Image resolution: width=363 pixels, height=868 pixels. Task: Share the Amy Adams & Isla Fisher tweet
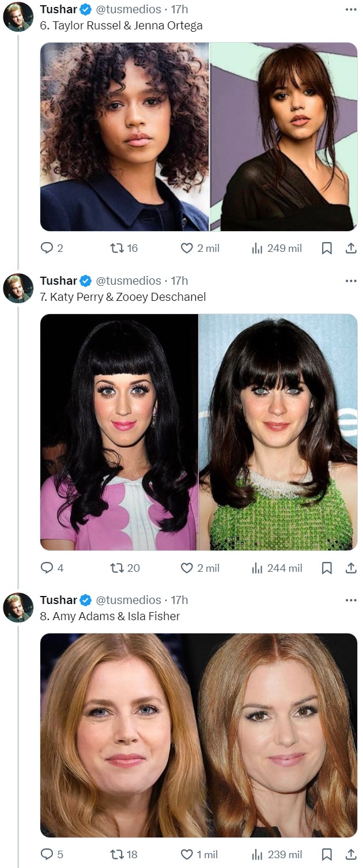click(x=350, y=854)
